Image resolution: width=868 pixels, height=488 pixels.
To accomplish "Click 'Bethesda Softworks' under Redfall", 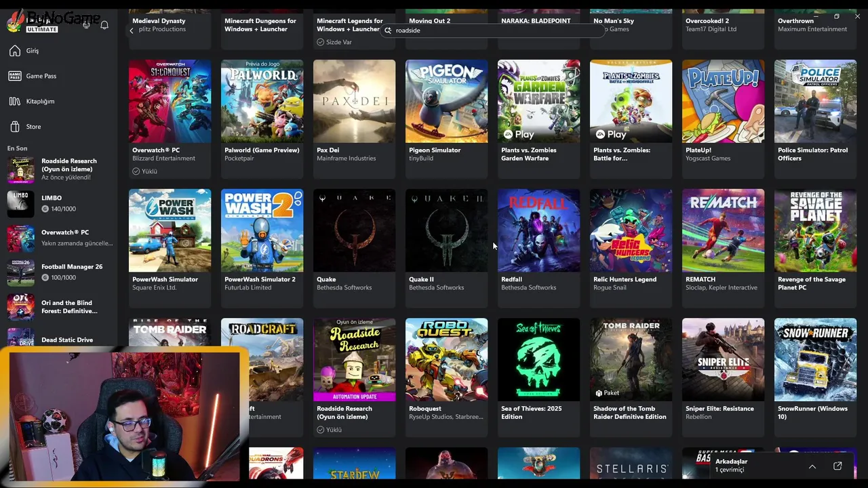I will tap(528, 287).
